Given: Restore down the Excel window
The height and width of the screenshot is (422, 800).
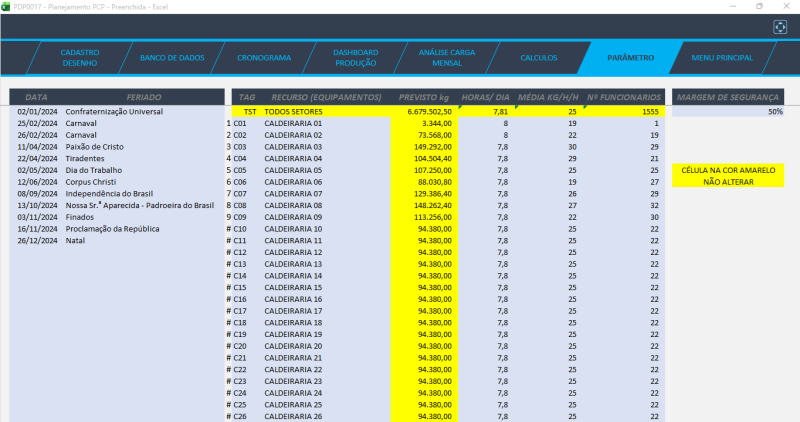Looking at the screenshot, I should click(759, 6).
